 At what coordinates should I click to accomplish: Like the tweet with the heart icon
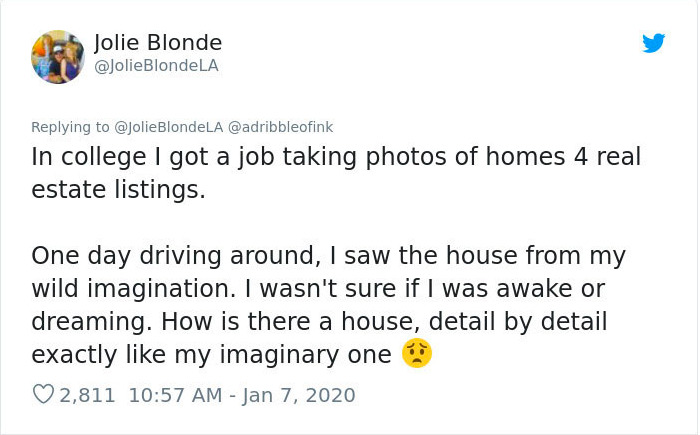[x=43, y=394]
